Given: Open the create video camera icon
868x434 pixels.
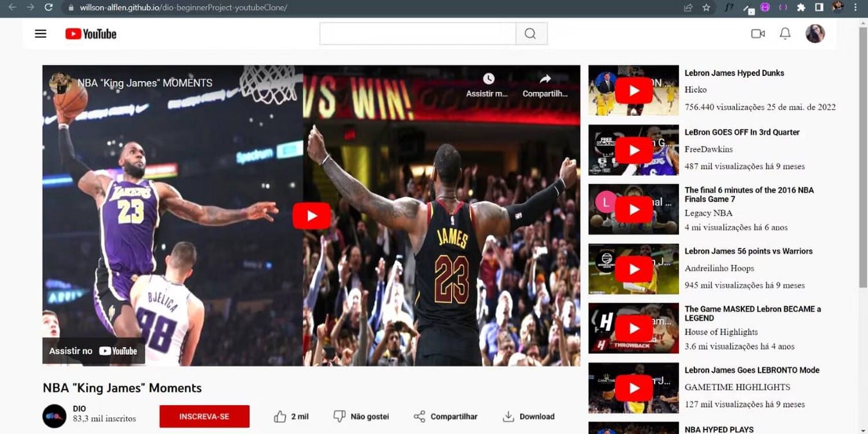Looking at the screenshot, I should [x=757, y=33].
